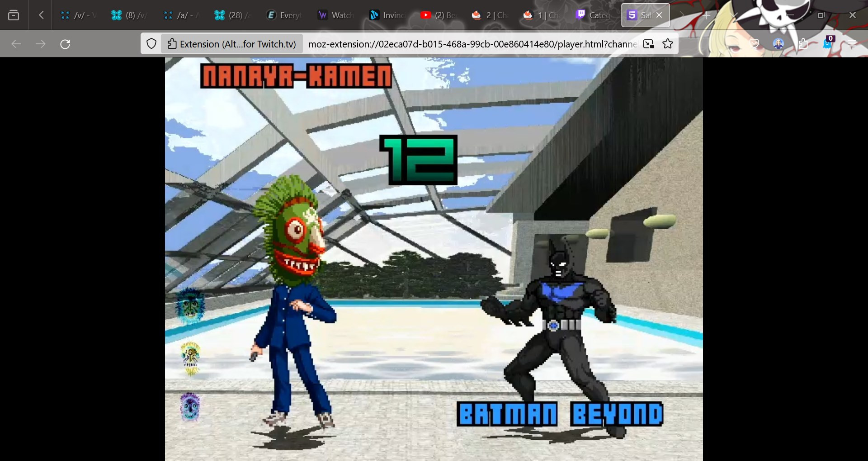
Task: Focus the moz-extension URL address field
Action: (472, 44)
